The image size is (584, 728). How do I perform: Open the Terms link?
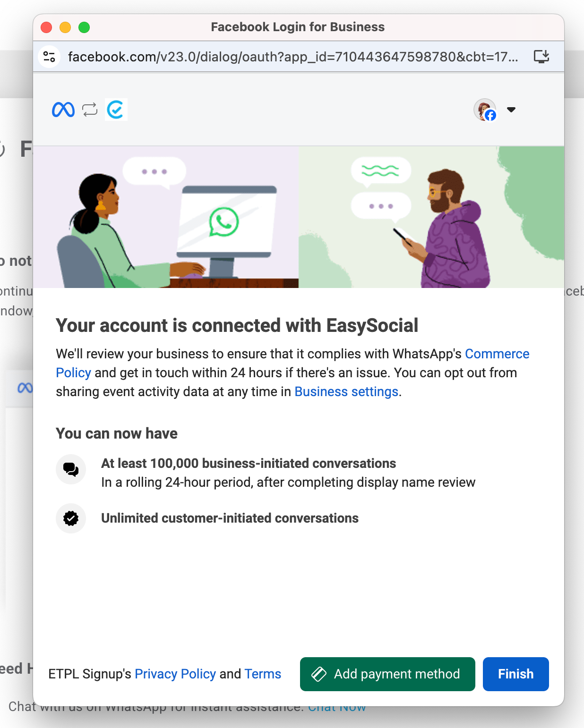pos(263,674)
